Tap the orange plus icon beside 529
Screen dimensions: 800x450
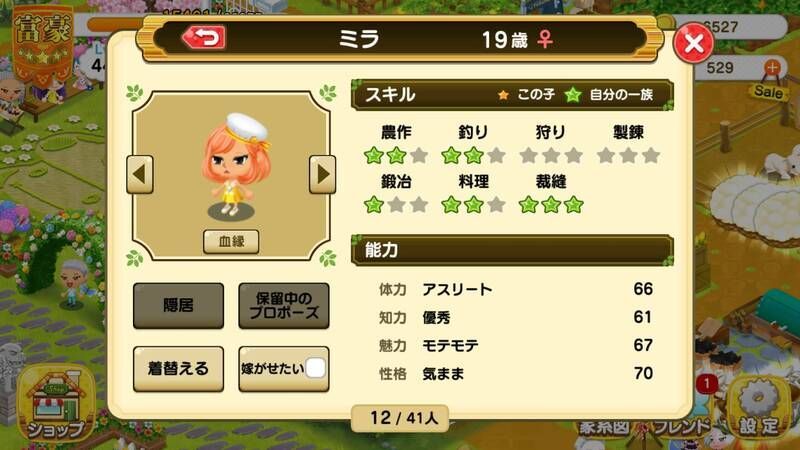772,67
